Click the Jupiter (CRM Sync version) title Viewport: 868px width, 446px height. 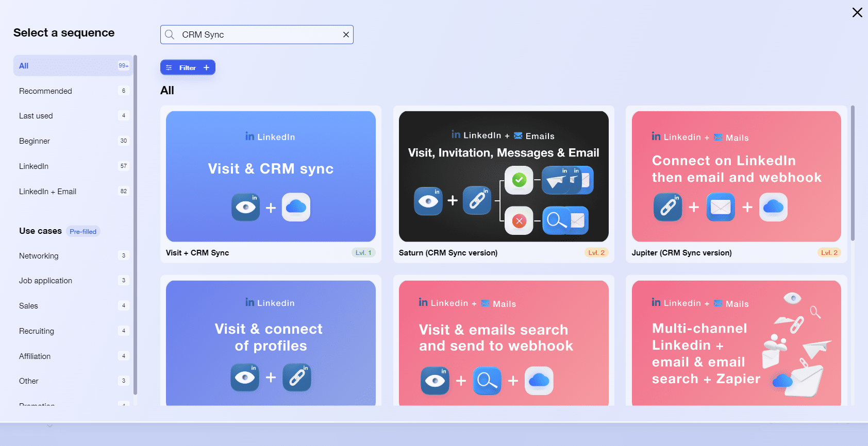[681, 253]
